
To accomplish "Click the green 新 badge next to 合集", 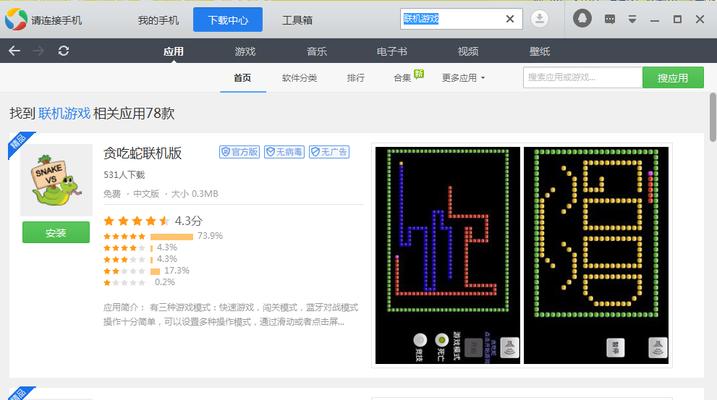I will coord(419,73).
